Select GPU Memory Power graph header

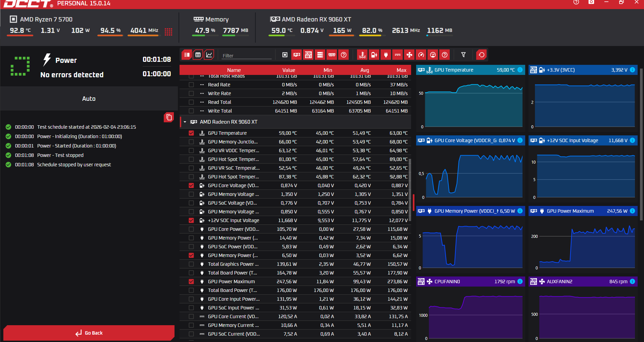click(470, 211)
